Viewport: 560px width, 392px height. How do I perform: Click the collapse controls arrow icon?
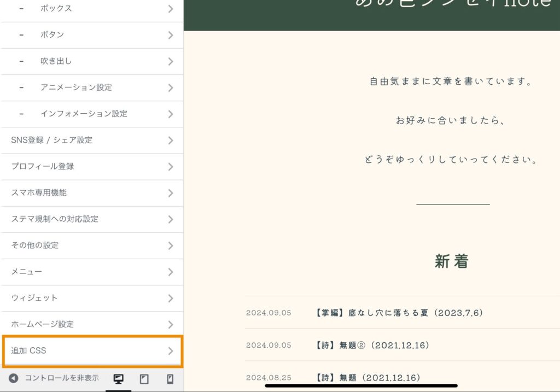pyautogui.click(x=14, y=378)
